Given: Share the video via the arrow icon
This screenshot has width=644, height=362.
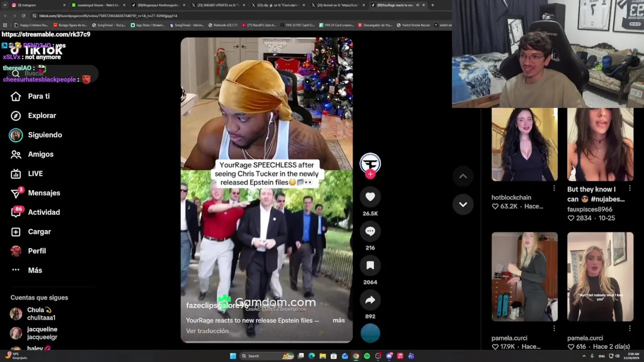Looking at the screenshot, I should pyautogui.click(x=370, y=300).
